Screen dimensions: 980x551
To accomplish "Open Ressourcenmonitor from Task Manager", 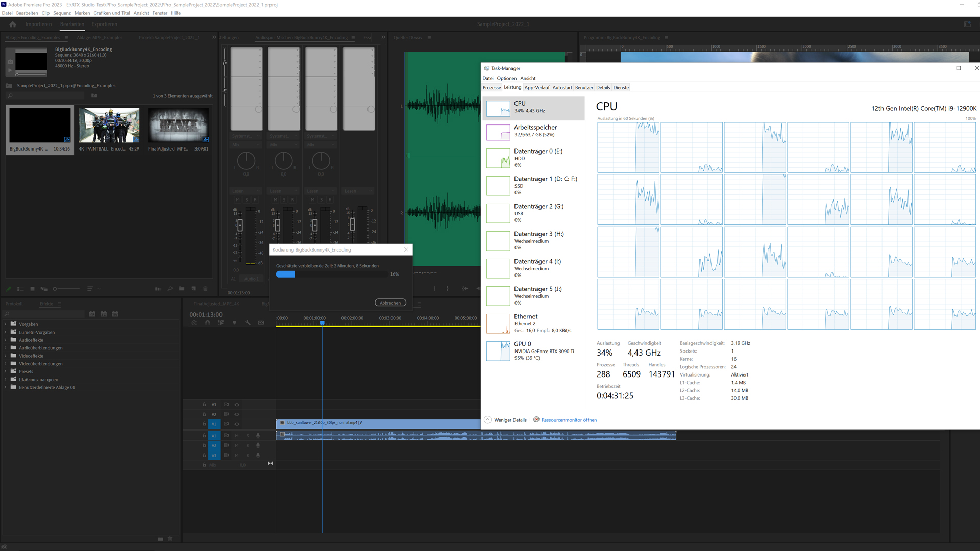I will pyautogui.click(x=568, y=420).
